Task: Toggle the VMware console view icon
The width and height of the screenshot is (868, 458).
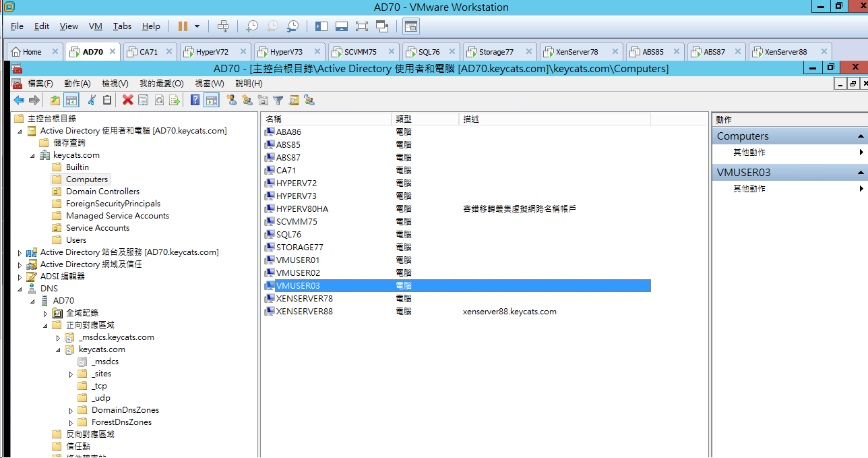Action: (411, 26)
